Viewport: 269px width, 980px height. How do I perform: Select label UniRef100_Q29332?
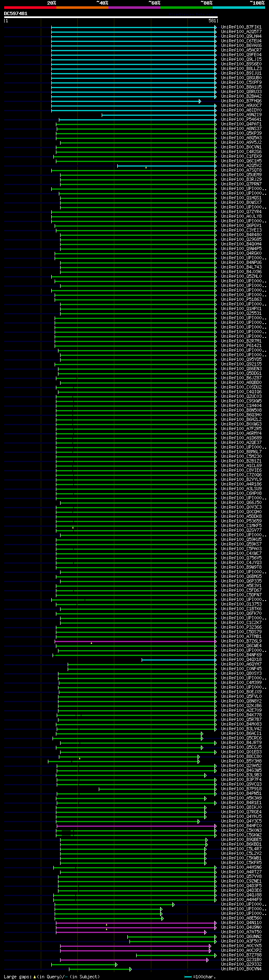coord(241,964)
